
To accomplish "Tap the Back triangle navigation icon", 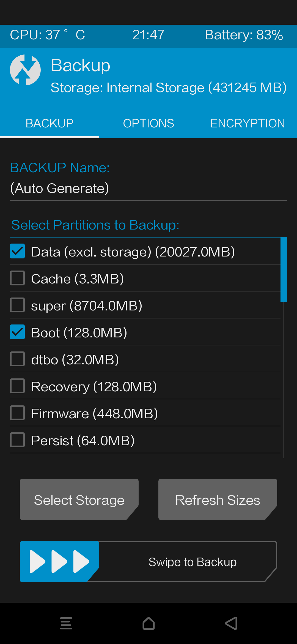I will [231, 623].
